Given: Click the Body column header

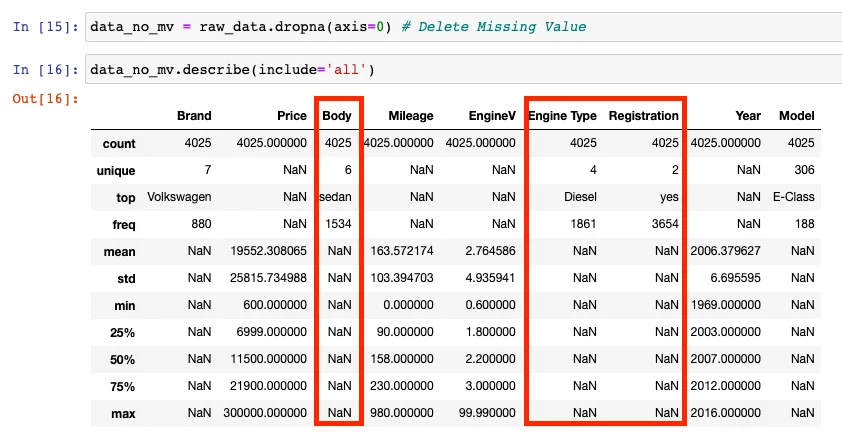Looking at the screenshot, I should click(337, 116).
